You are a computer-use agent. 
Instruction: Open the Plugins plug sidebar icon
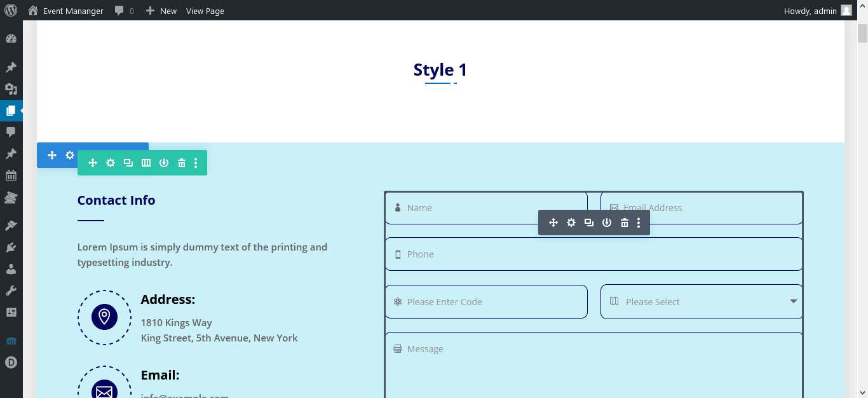click(11, 247)
